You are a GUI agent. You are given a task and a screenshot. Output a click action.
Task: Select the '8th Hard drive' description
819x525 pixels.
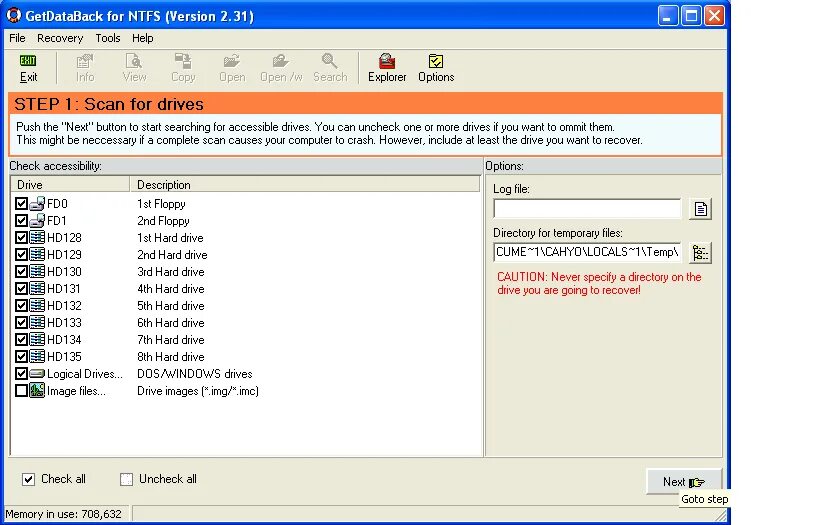(170, 357)
